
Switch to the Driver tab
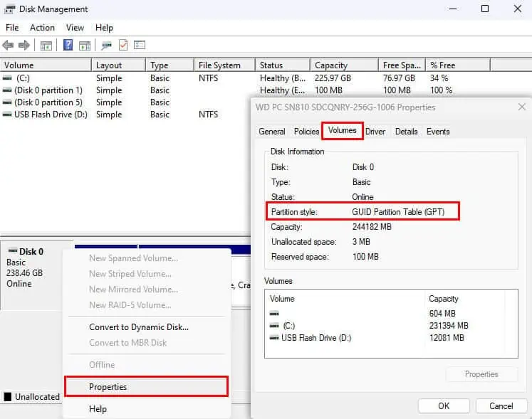[x=375, y=132]
